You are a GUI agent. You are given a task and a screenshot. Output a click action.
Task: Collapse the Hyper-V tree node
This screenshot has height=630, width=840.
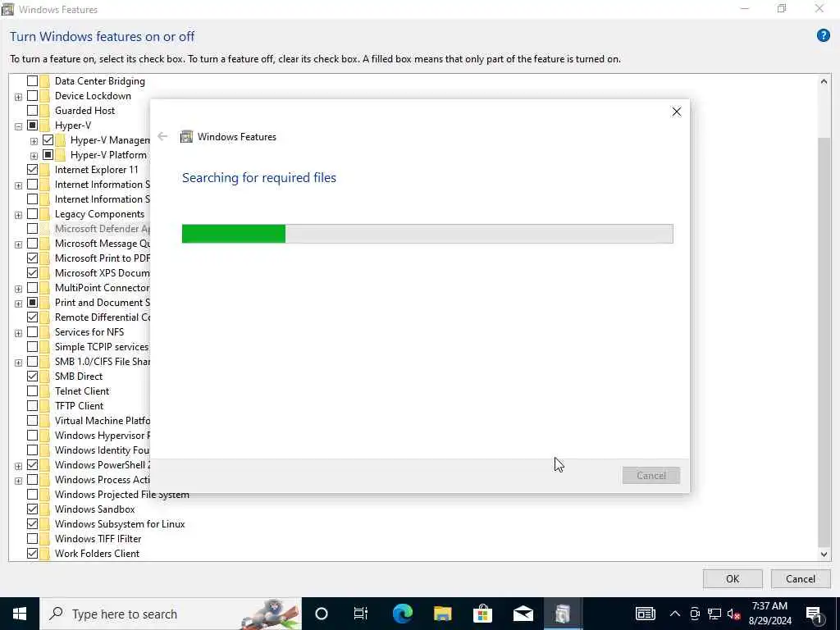coord(18,126)
